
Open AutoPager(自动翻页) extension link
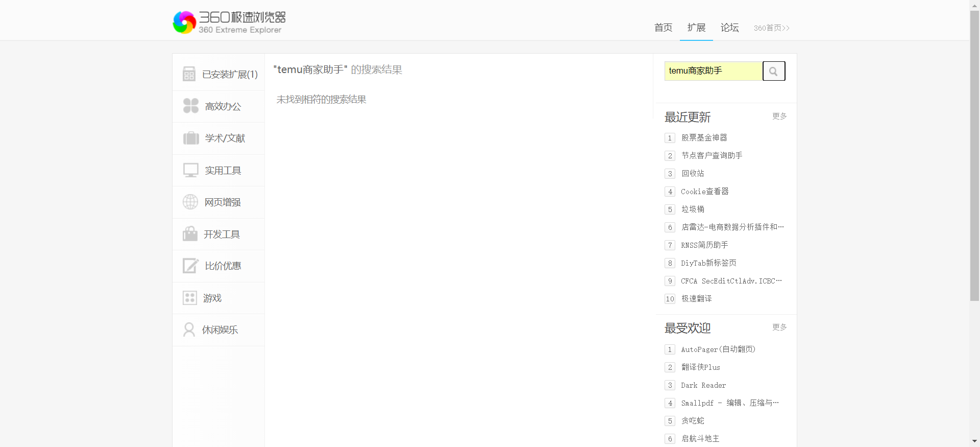point(718,349)
